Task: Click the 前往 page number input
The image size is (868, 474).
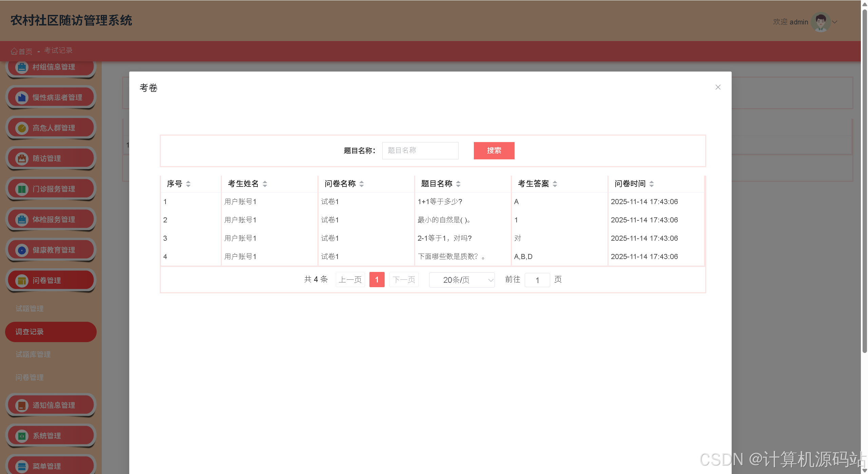Action: click(537, 280)
